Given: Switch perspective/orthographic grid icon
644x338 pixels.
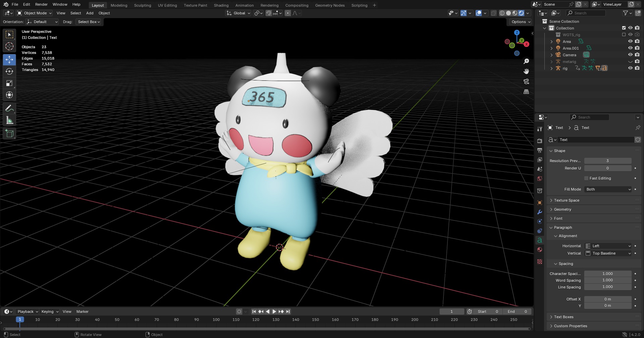Looking at the screenshot, I should pos(526,91).
